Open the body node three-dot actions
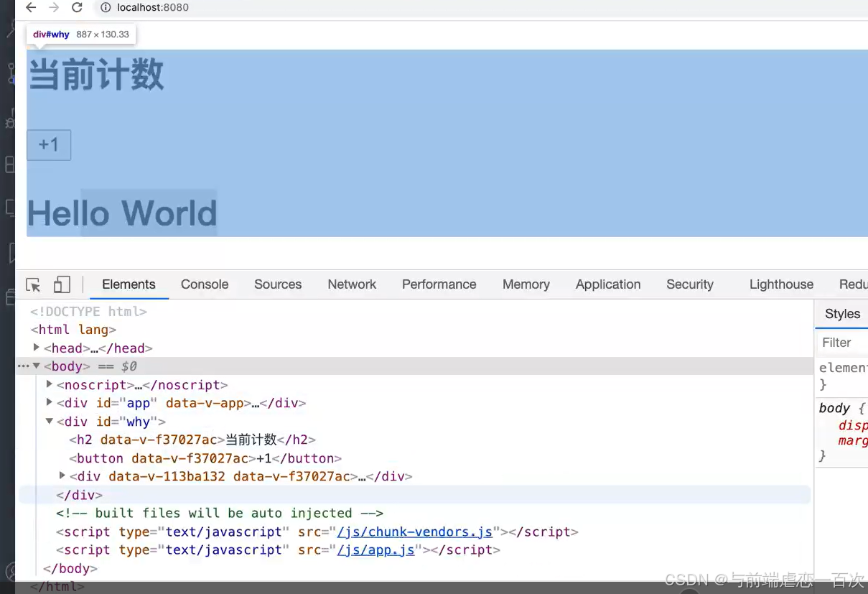Image resolution: width=868 pixels, height=594 pixels. pyautogui.click(x=23, y=366)
